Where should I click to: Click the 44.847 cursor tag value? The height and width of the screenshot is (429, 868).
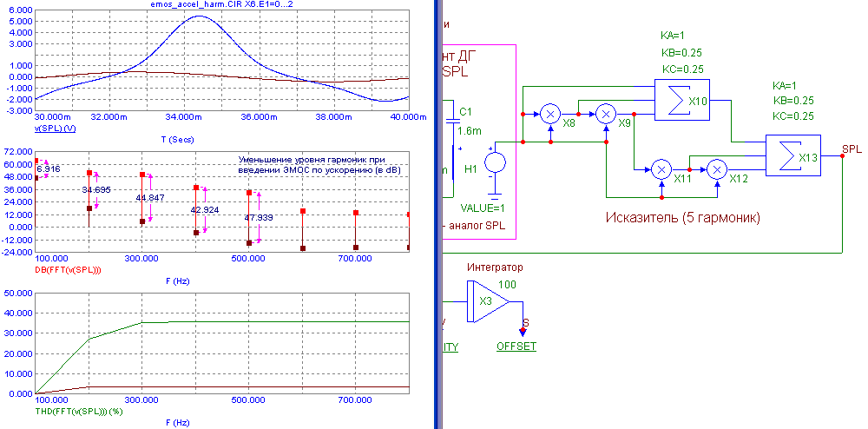click(150, 198)
